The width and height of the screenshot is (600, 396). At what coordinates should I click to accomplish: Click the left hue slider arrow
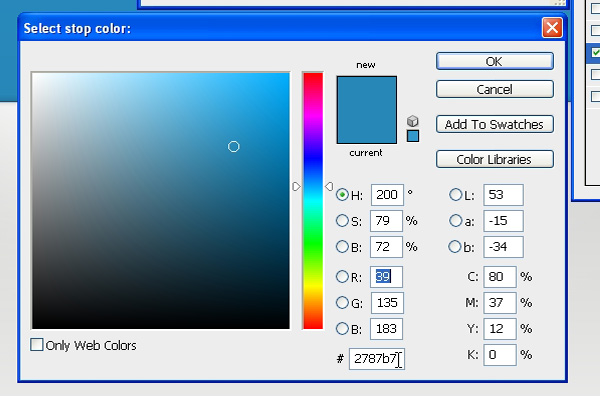297,187
